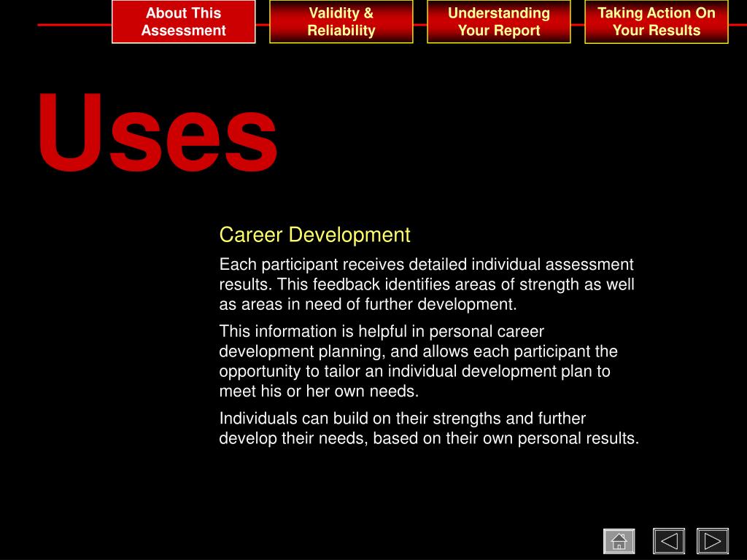Open Understanding Your Report tab
Screen dimensions: 747x560
(x=499, y=22)
